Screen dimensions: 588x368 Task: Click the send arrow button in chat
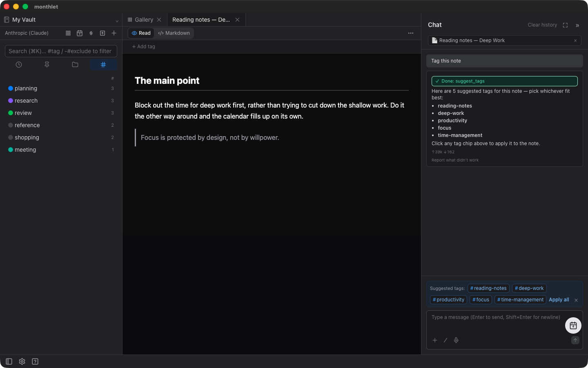tap(575, 340)
